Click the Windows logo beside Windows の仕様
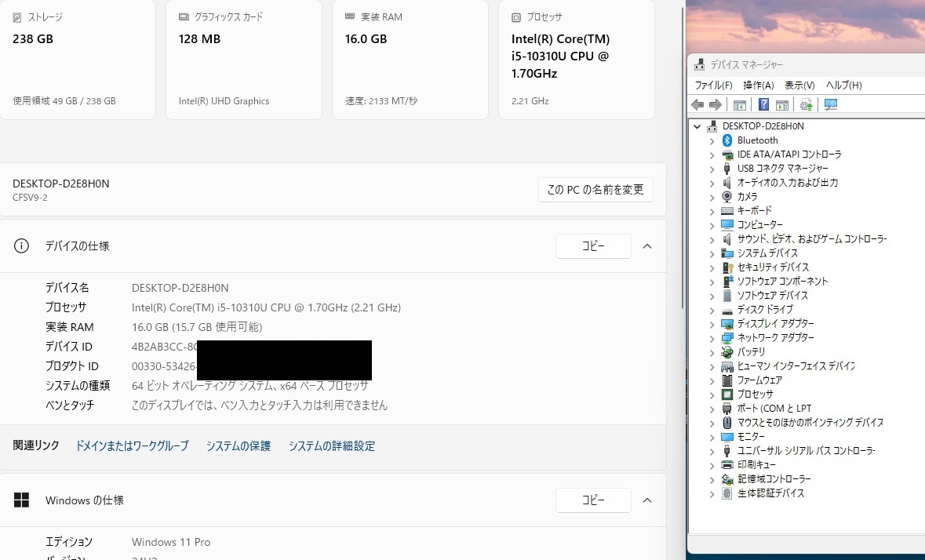925x560 pixels. point(21,500)
